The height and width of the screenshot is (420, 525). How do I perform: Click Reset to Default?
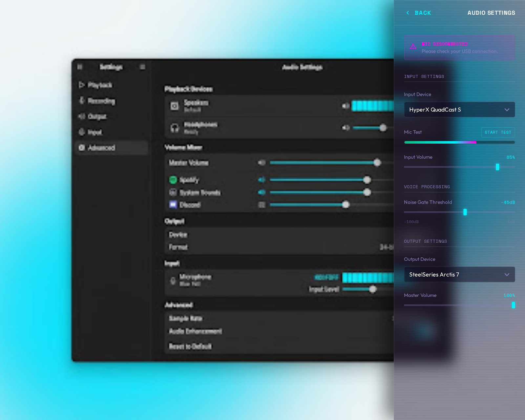pyautogui.click(x=190, y=346)
